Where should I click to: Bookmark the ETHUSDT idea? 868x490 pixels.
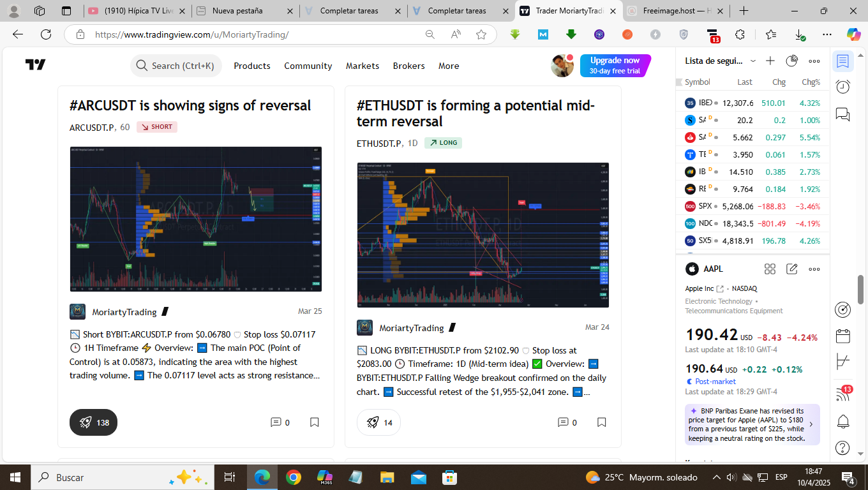pos(602,422)
